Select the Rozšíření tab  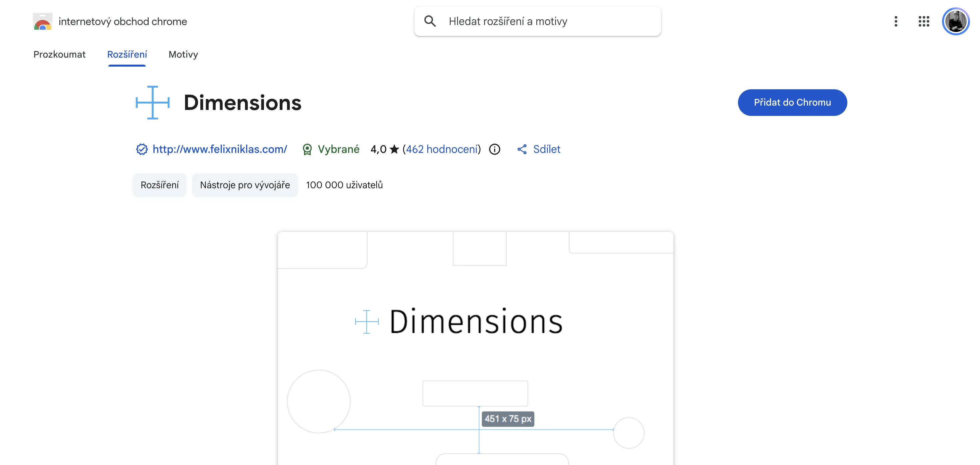tap(127, 54)
